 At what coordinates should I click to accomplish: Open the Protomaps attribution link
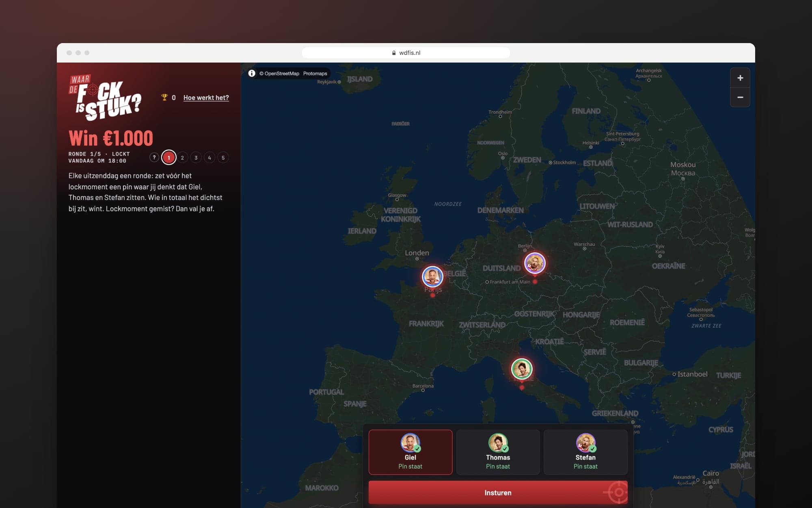pos(315,74)
